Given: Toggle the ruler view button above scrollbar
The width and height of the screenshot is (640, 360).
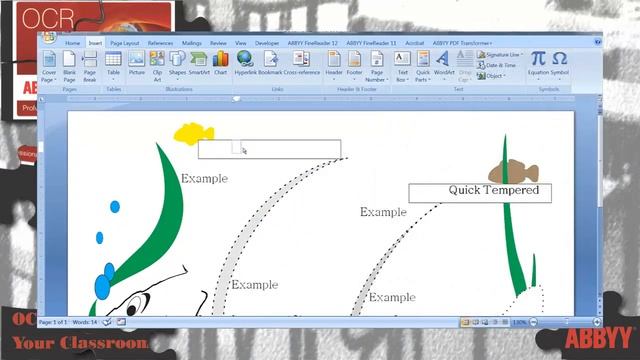Looking at the screenshot, I should [600, 98].
